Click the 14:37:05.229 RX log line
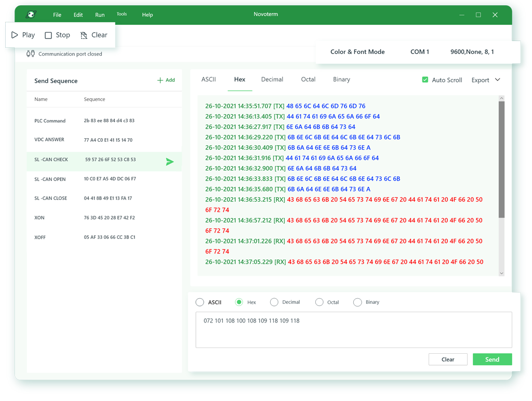 tap(344, 262)
